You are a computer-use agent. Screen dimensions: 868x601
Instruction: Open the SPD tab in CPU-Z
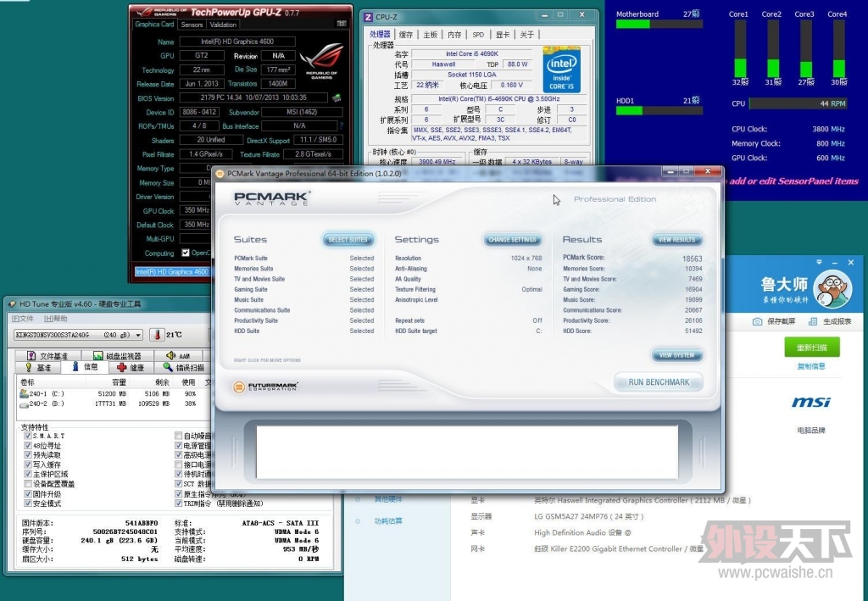(x=478, y=34)
